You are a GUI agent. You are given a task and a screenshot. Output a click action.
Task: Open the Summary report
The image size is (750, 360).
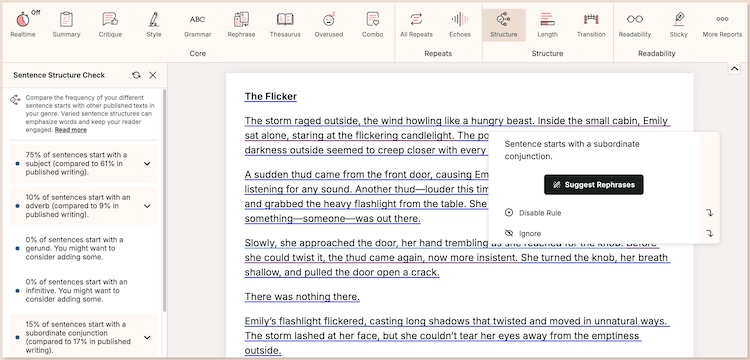(x=66, y=24)
